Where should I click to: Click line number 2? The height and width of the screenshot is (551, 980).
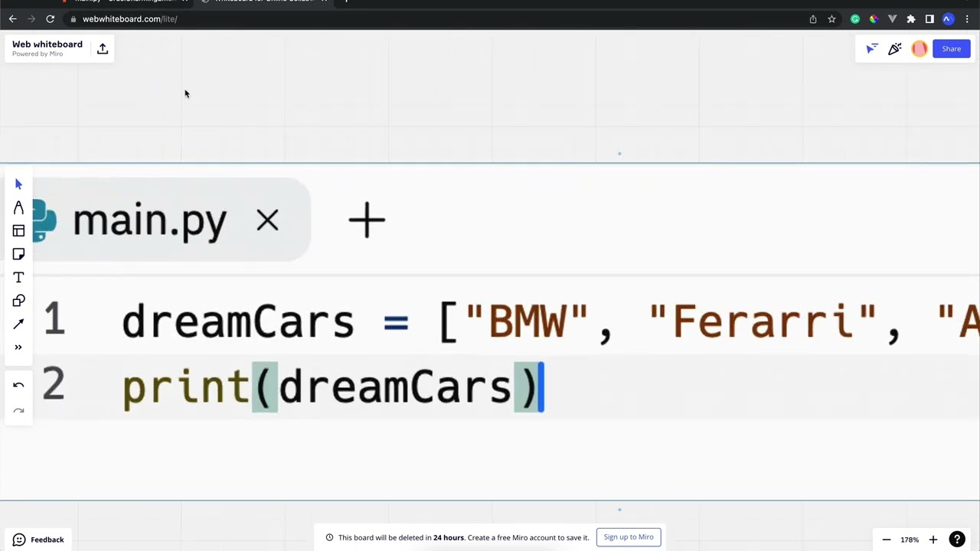[x=54, y=385]
